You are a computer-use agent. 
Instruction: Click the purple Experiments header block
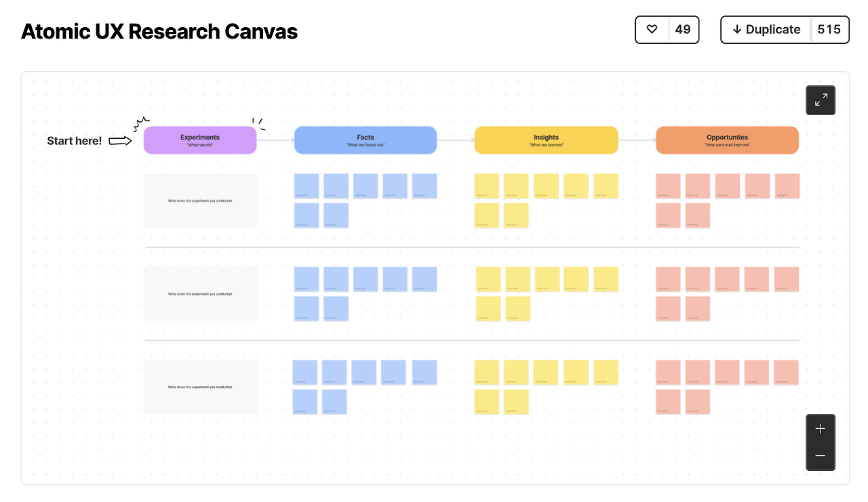pyautogui.click(x=200, y=140)
